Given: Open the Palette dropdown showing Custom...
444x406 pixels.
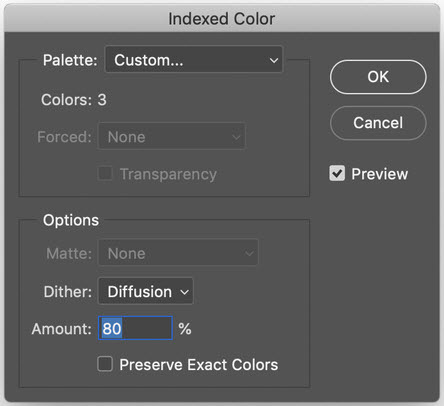Looking at the screenshot, I should pyautogui.click(x=194, y=60).
